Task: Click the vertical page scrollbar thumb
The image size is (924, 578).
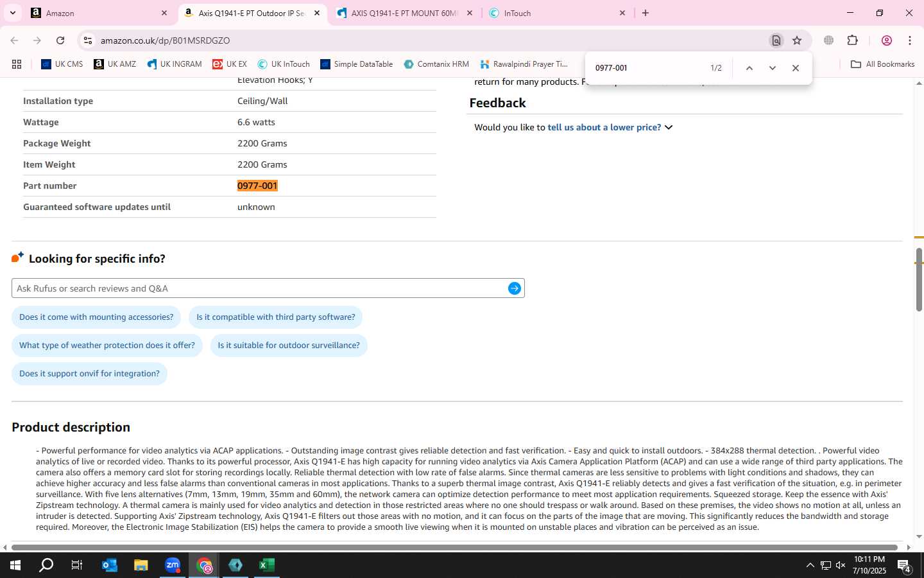Action: 919,280
